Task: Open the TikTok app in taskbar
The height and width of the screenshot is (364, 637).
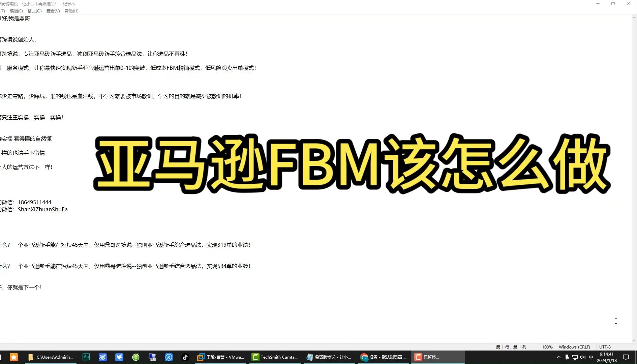Action: tap(185, 357)
